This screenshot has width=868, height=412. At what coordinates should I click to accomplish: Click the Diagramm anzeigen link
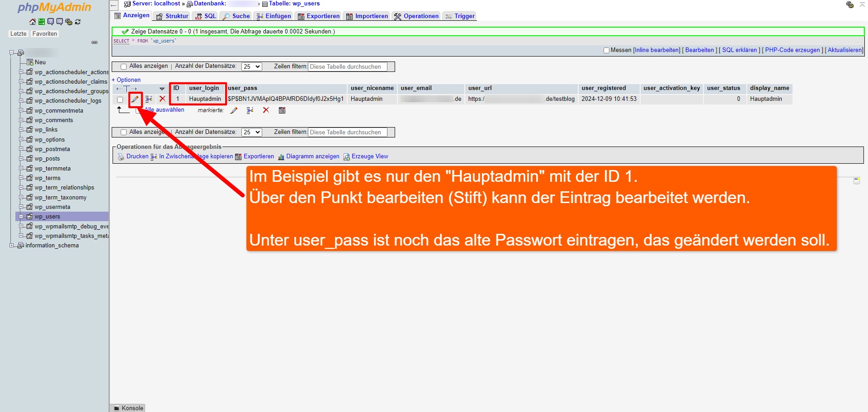pos(308,156)
